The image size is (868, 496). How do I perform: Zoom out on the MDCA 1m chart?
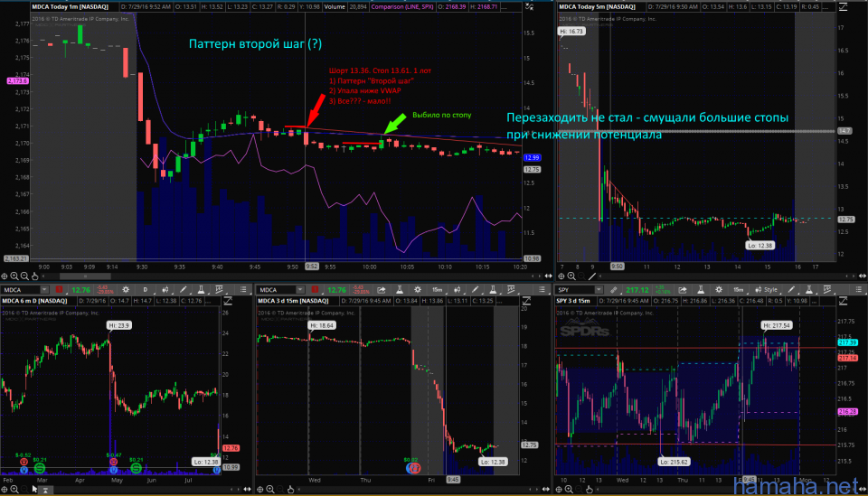click(x=24, y=276)
